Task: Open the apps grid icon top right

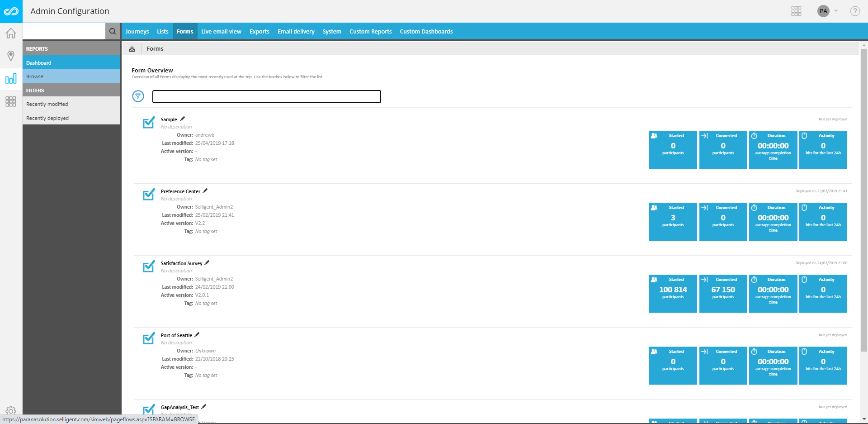Action: coord(796,11)
